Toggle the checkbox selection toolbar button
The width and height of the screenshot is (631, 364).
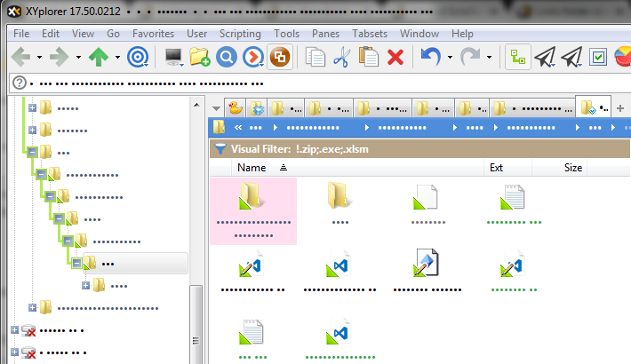point(598,58)
